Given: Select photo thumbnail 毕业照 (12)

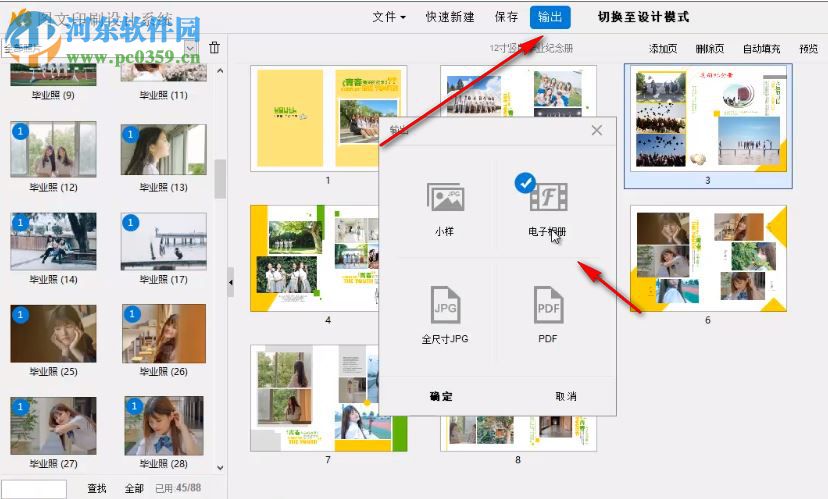Looking at the screenshot, I should [53, 149].
